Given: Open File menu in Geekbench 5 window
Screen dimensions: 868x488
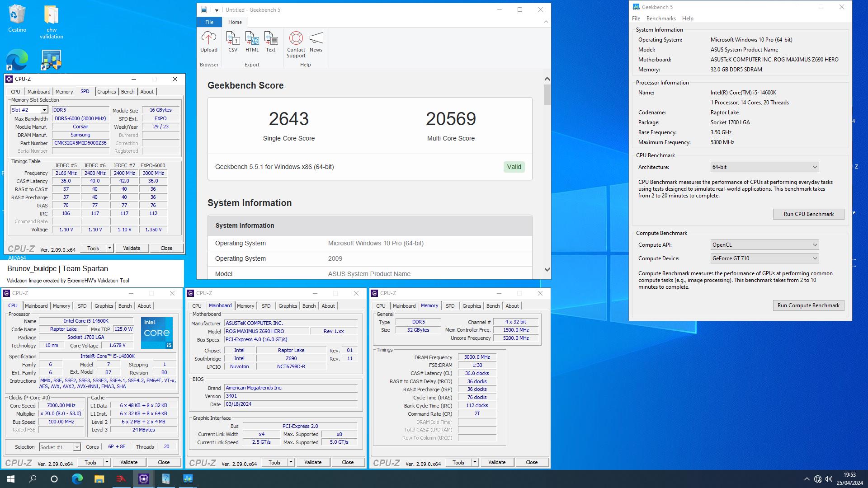Looking at the screenshot, I should pos(636,19).
